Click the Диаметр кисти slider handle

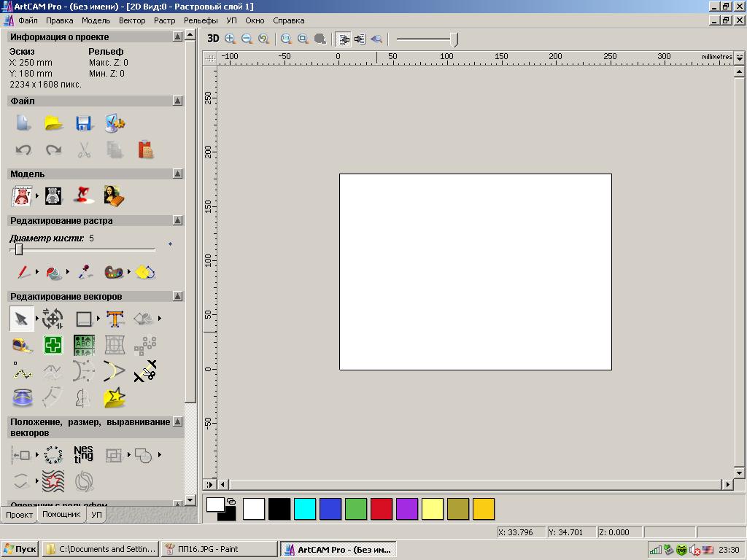point(18,249)
